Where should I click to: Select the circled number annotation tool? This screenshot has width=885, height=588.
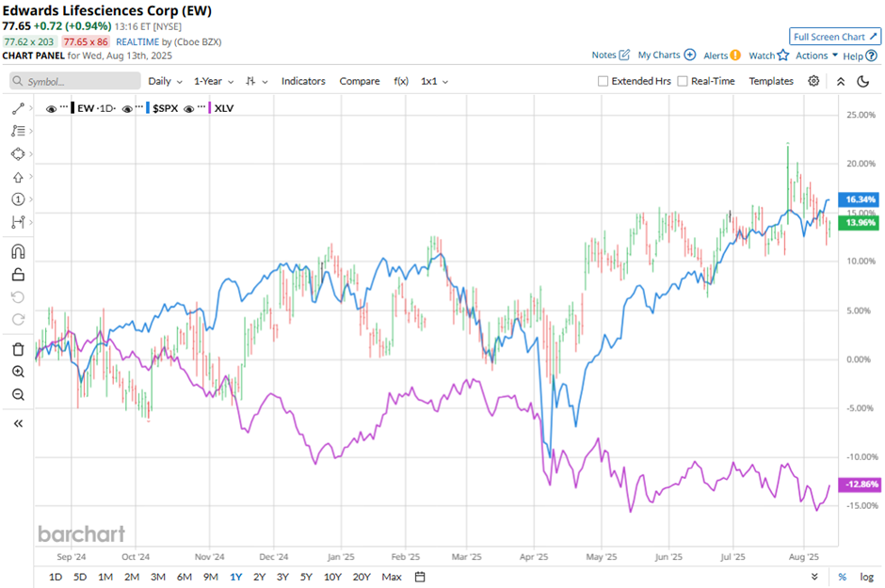tap(18, 199)
